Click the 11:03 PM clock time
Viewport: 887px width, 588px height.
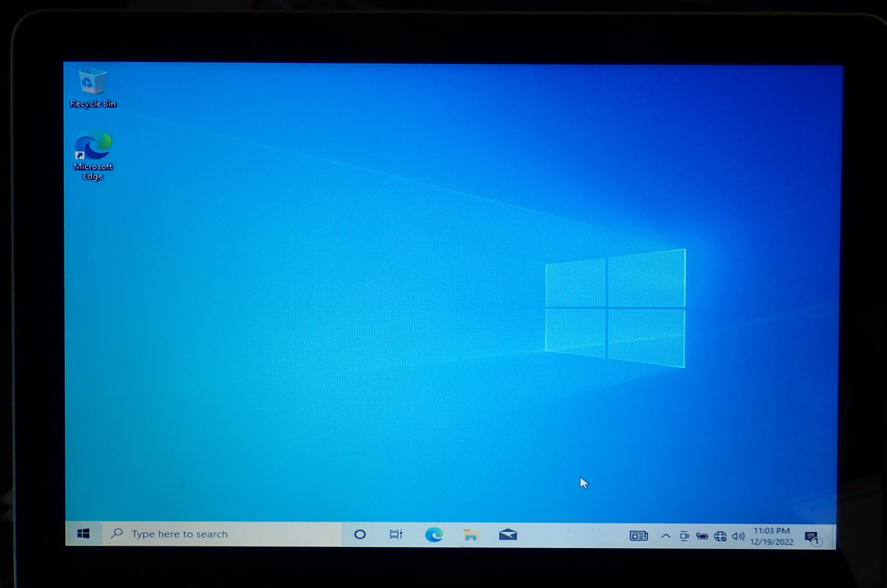tap(771, 531)
